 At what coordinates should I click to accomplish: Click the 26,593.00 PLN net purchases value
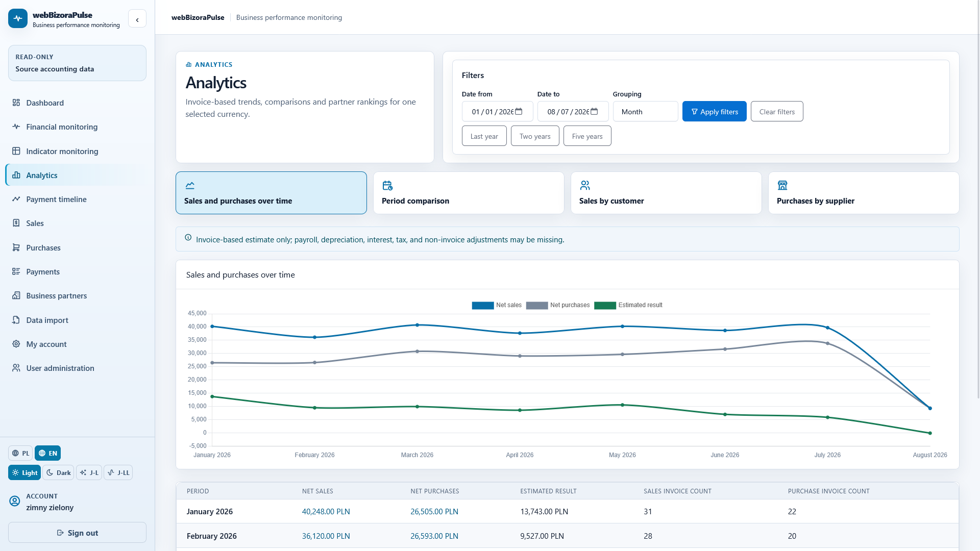point(434,536)
